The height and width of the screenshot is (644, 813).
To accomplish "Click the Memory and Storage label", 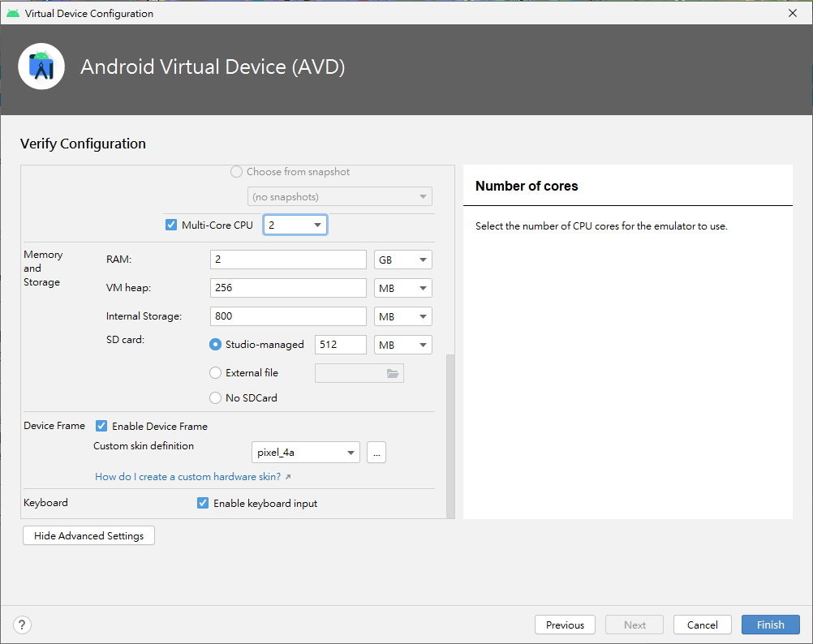I will pos(43,268).
